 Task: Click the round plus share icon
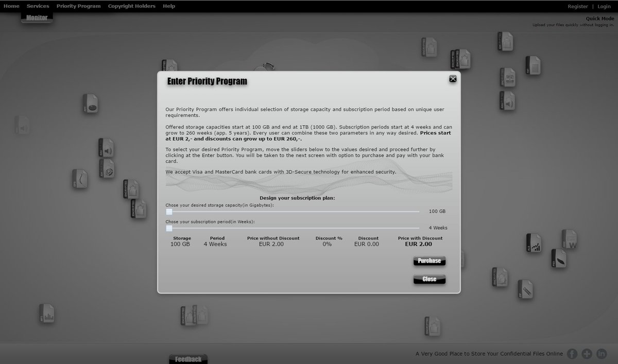click(x=587, y=354)
